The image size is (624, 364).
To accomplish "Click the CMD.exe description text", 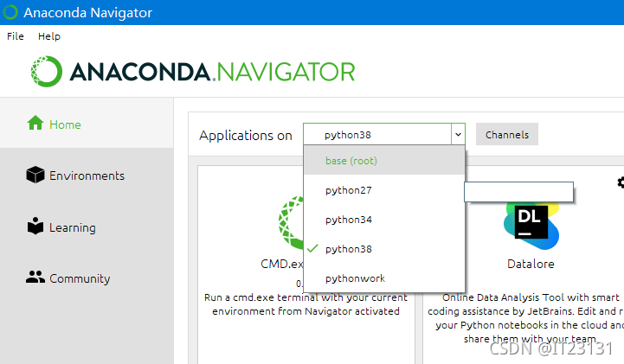I will pos(306,304).
